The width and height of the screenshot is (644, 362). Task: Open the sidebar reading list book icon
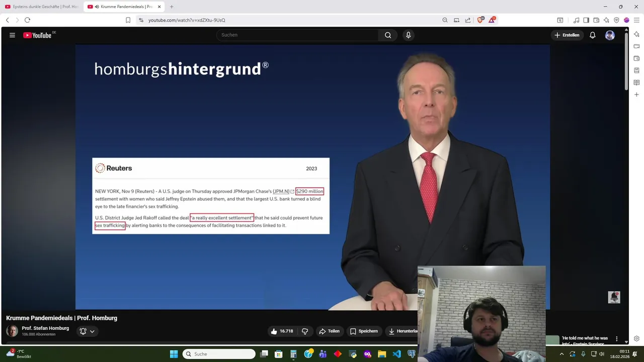[x=636, y=82]
